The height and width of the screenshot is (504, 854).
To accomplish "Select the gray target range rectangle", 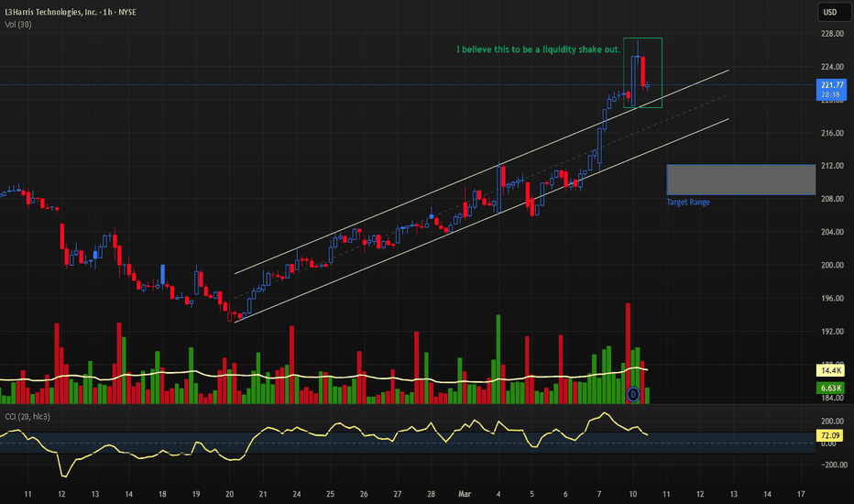I will coord(740,180).
